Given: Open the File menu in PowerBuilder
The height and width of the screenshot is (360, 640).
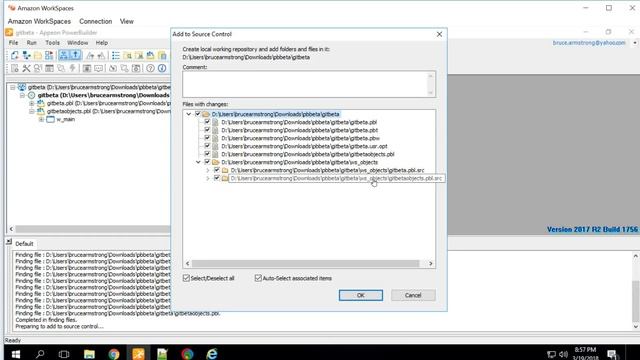Looking at the screenshot, I should coord(13,42).
